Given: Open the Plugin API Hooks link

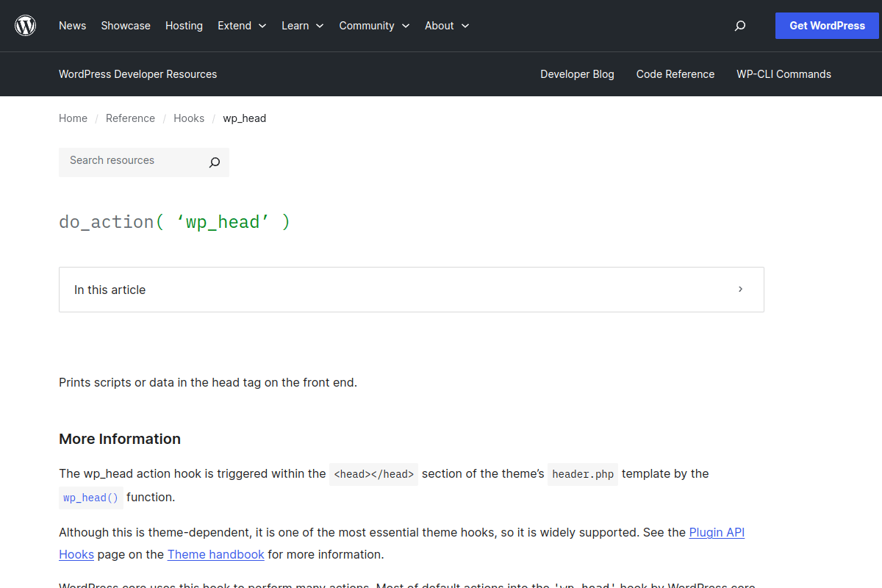Looking at the screenshot, I should point(717,532).
